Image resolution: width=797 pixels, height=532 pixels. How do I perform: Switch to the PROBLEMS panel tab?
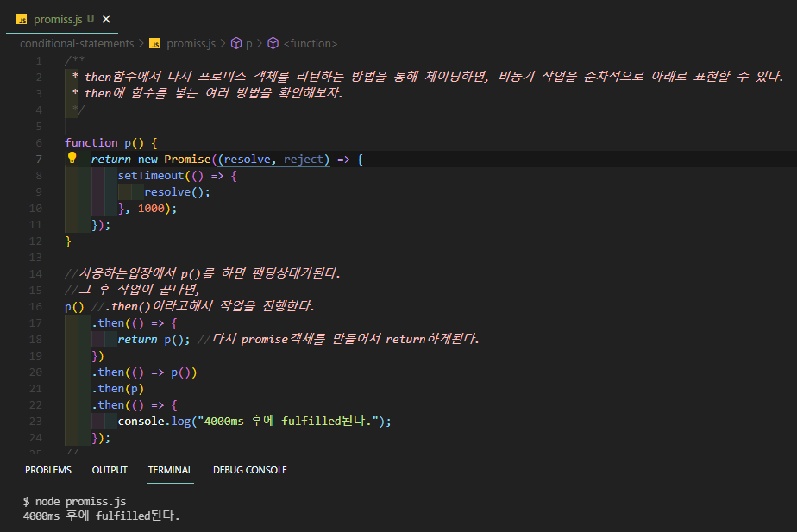pyautogui.click(x=48, y=470)
